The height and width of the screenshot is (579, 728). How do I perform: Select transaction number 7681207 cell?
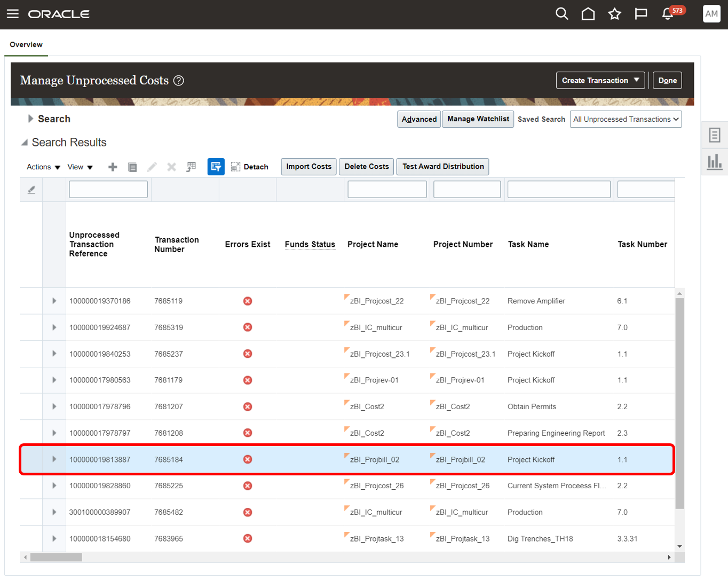click(169, 407)
